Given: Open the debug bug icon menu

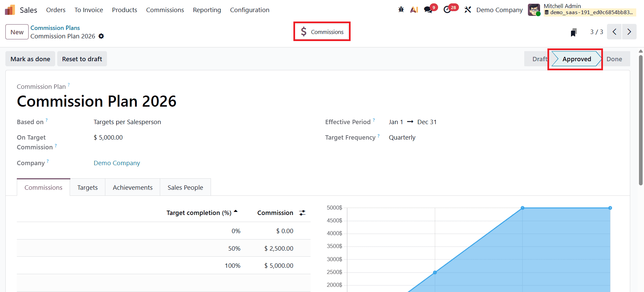Looking at the screenshot, I should (x=401, y=10).
